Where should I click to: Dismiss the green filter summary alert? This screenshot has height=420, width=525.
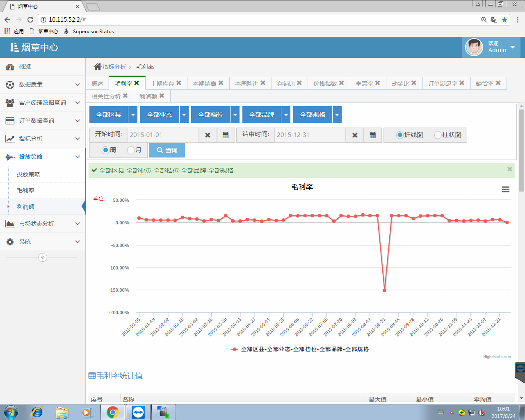pos(509,169)
